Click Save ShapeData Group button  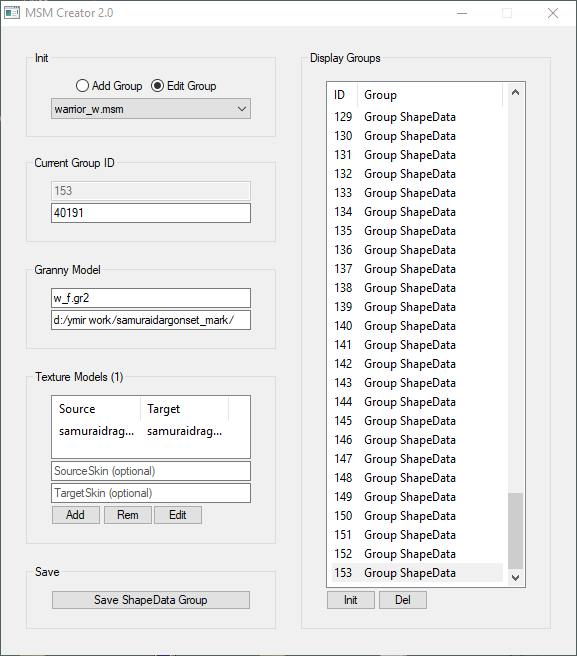(x=151, y=600)
